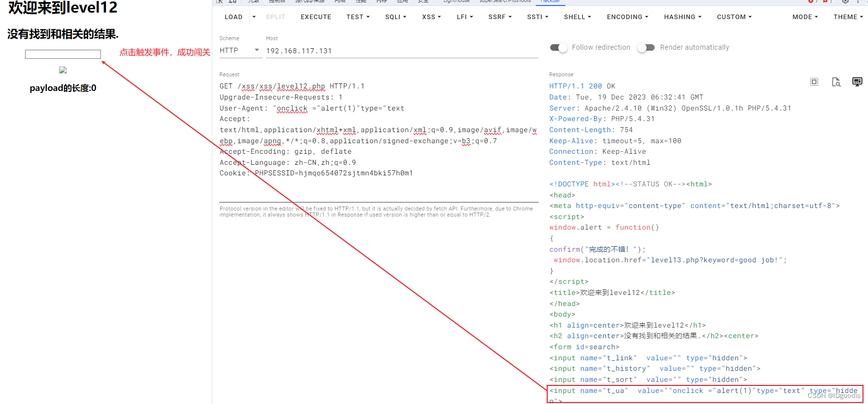This screenshot has width=868, height=404.
Task: Click the t_sort input line in response
Action: (x=648, y=380)
